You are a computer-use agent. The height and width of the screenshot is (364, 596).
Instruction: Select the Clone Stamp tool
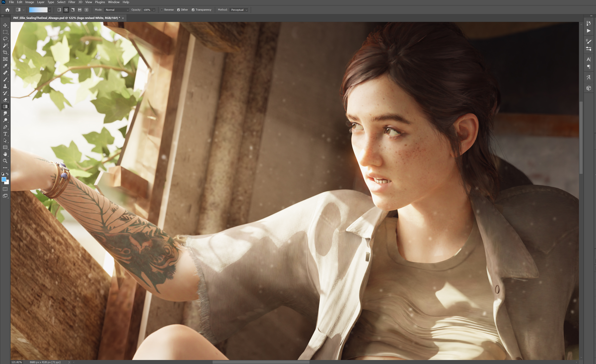5,86
